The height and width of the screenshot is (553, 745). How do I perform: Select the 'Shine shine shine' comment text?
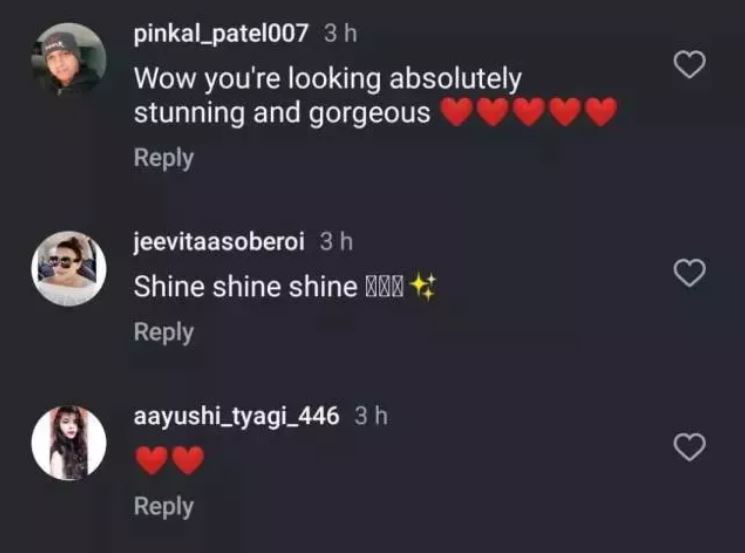(245, 287)
